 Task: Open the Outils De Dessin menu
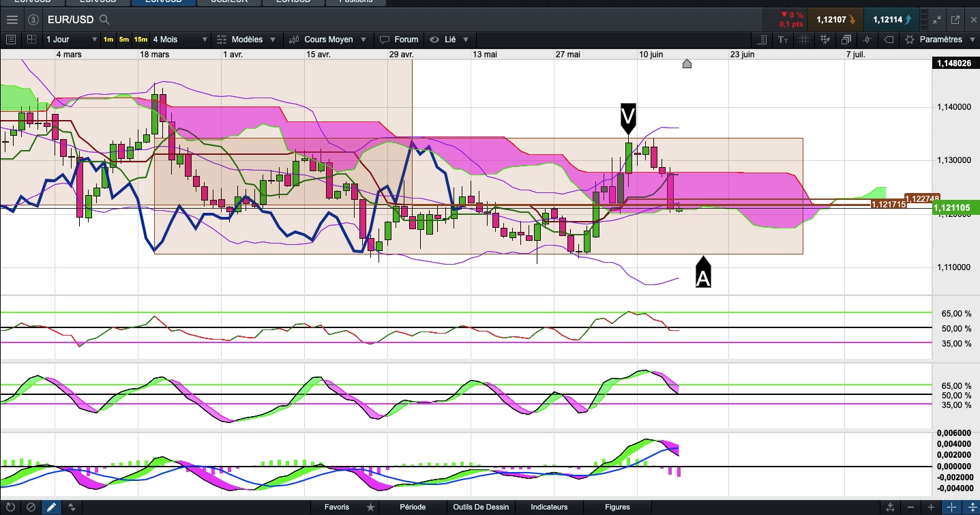pos(481,507)
